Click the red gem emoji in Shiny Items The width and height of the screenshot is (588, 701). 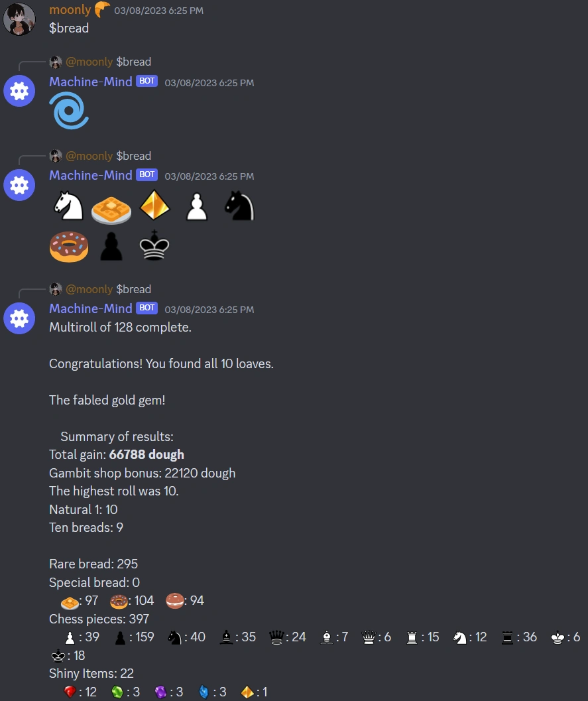tap(70, 692)
